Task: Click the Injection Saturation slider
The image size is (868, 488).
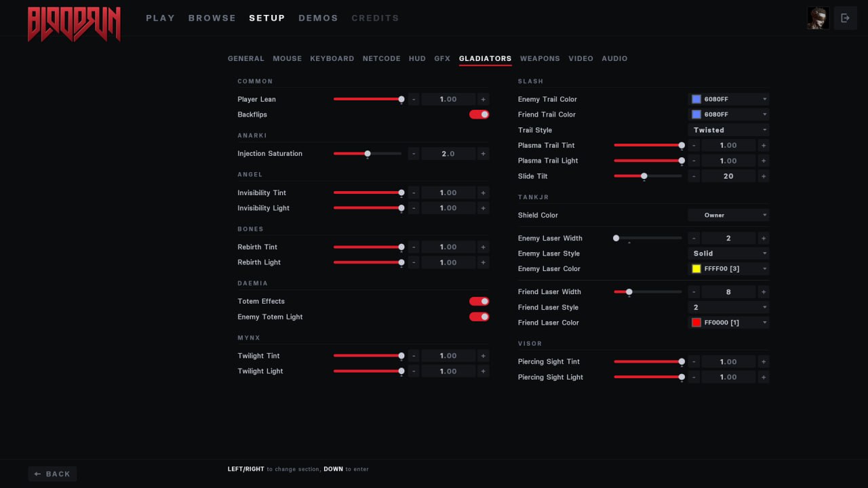Action: point(368,154)
